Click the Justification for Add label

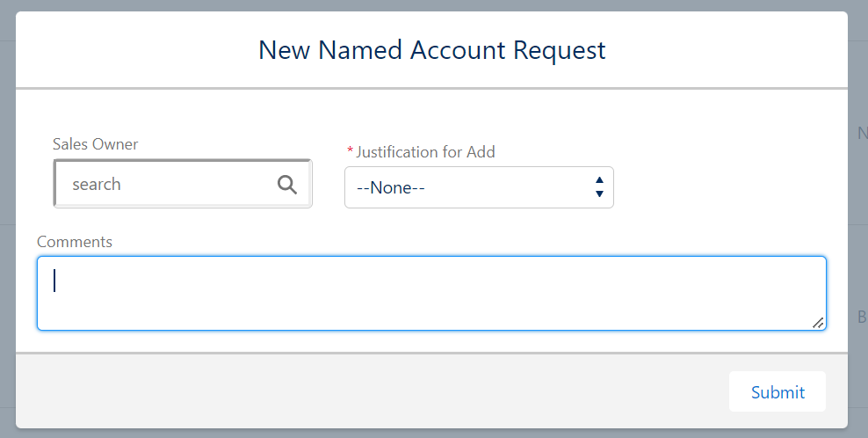(x=426, y=152)
